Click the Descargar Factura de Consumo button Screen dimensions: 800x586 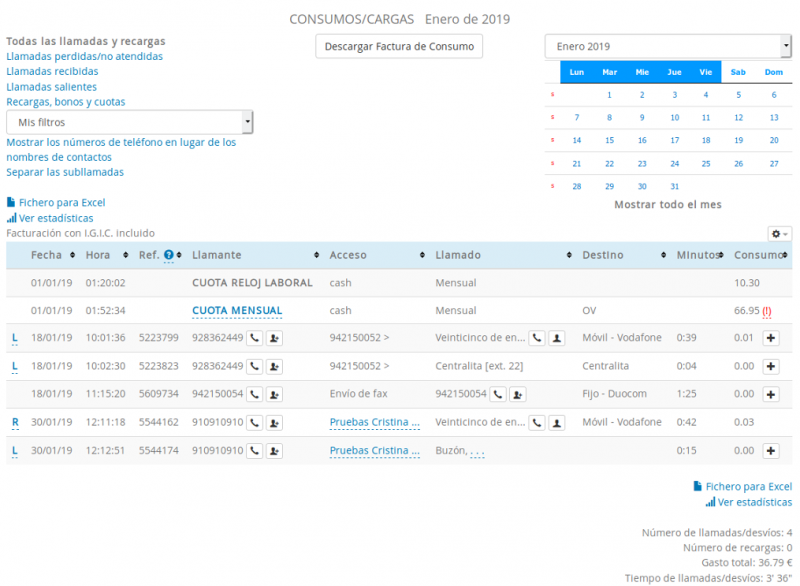(x=399, y=46)
